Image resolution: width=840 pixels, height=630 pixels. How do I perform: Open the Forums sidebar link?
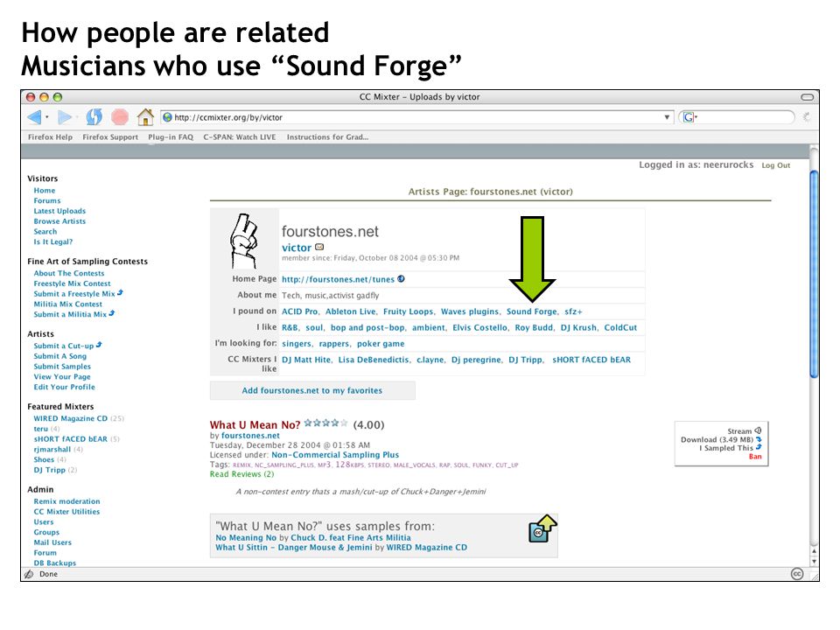click(x=47, y=200)
